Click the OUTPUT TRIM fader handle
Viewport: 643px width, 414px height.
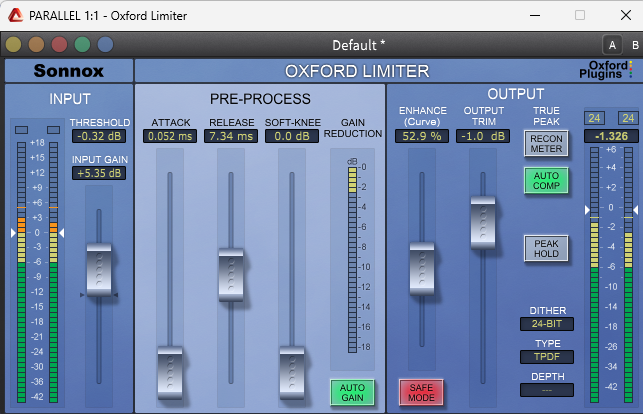(483, 223)
